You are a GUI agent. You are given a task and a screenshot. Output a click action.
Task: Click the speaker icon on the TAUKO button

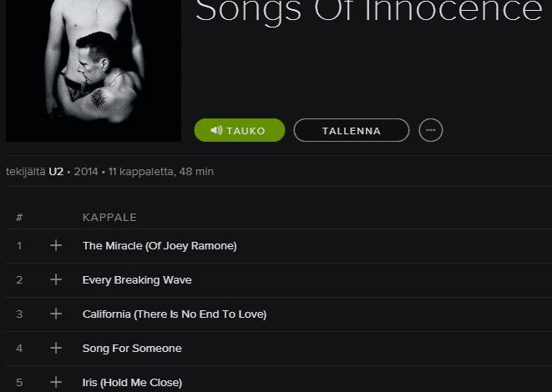coord(216,130)
